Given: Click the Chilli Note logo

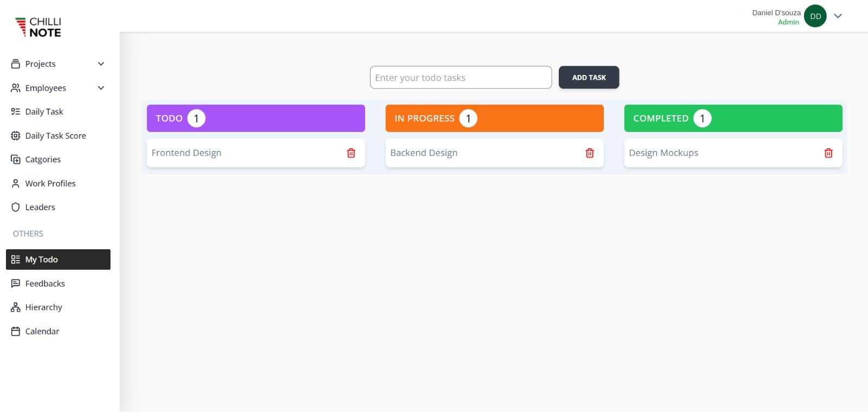Looking at the screenshot, I should coord(39,27).
